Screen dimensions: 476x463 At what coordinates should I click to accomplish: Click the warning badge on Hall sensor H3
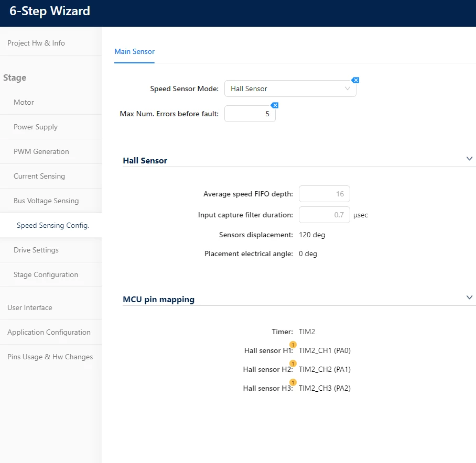pyautogui.click(x=293, y=382)
